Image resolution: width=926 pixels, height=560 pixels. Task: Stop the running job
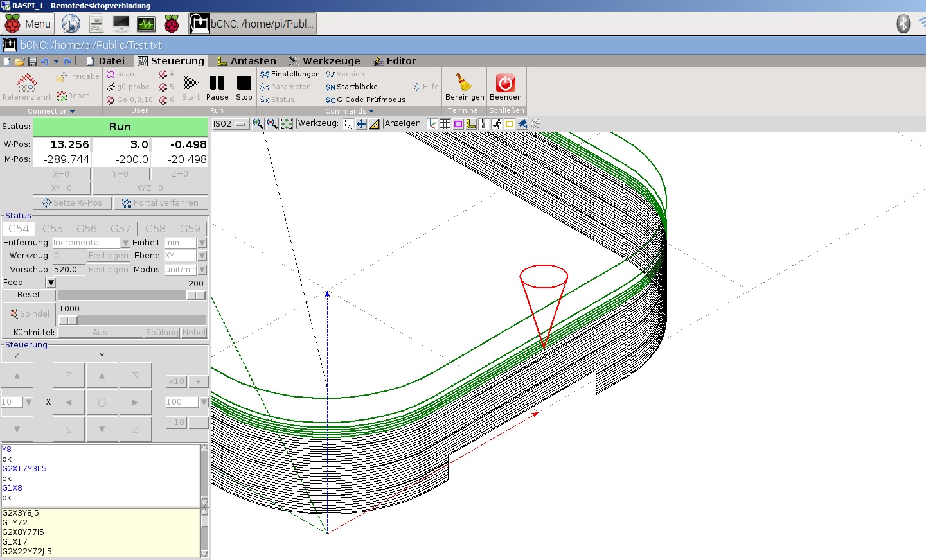click(x=244, y=88)
